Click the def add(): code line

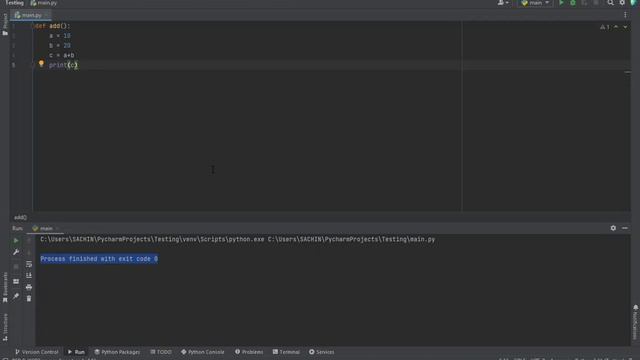click(52, 26)
